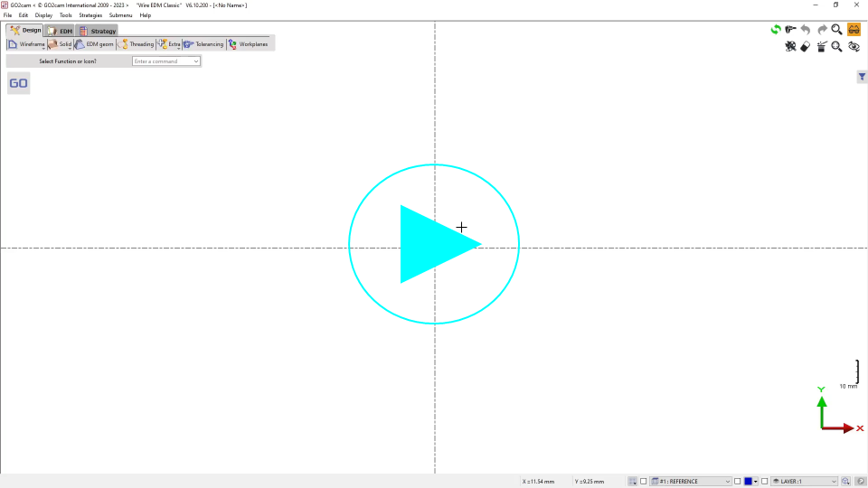The width and height of the screenshot is (868, 488).
Task: Toggle the orange glasses view icon
Action: click(x=854, y=30)
